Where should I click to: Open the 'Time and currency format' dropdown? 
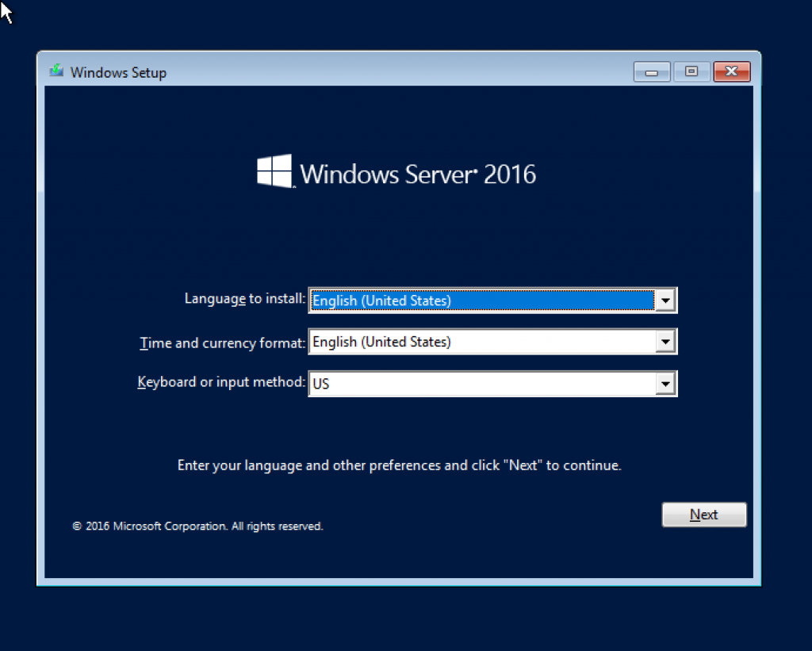click(x=665, y=341)
